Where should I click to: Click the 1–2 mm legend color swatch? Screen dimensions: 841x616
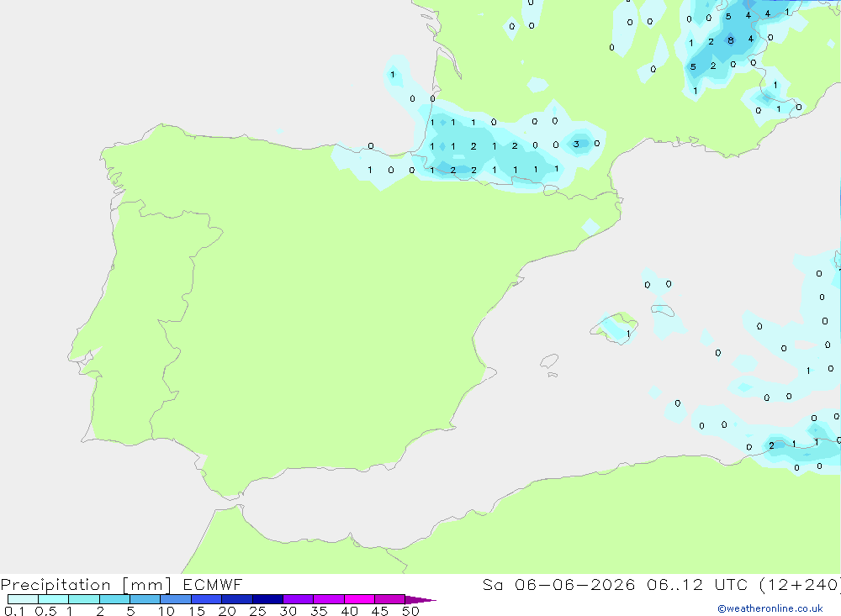84,599
